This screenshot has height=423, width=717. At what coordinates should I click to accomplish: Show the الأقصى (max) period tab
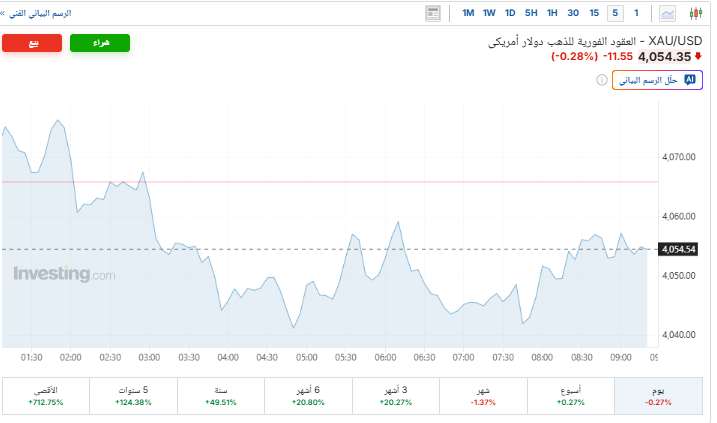click(46, 395)
